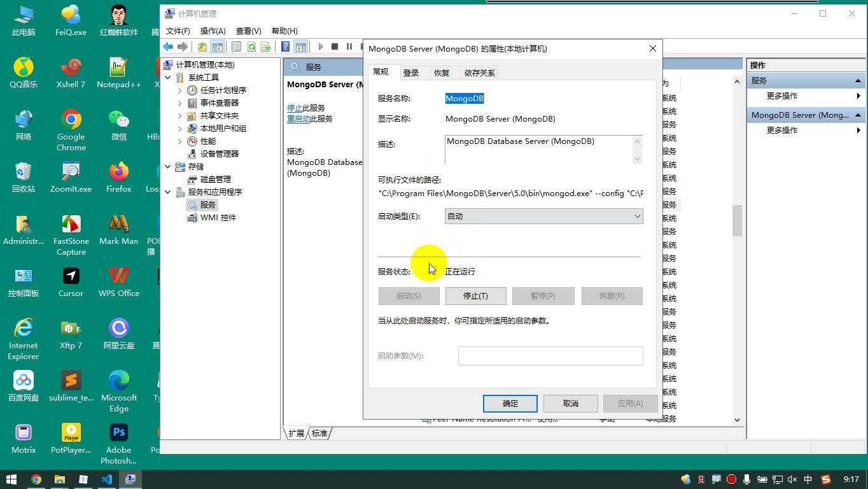Open Notepad++ desktop shortcut
868x489 pixels.
[x=118, y=73]
